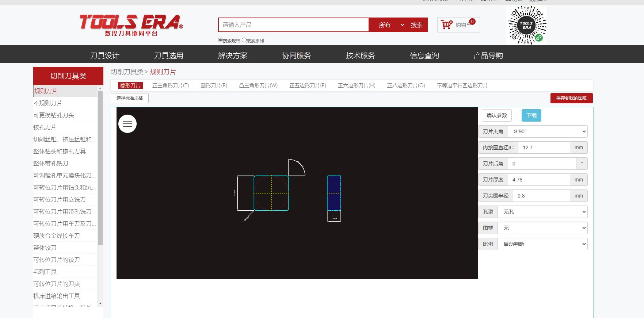Screen dimensions: 644x318
Task: Click the TOOLS ERA logo
Action: click(131, 25)
